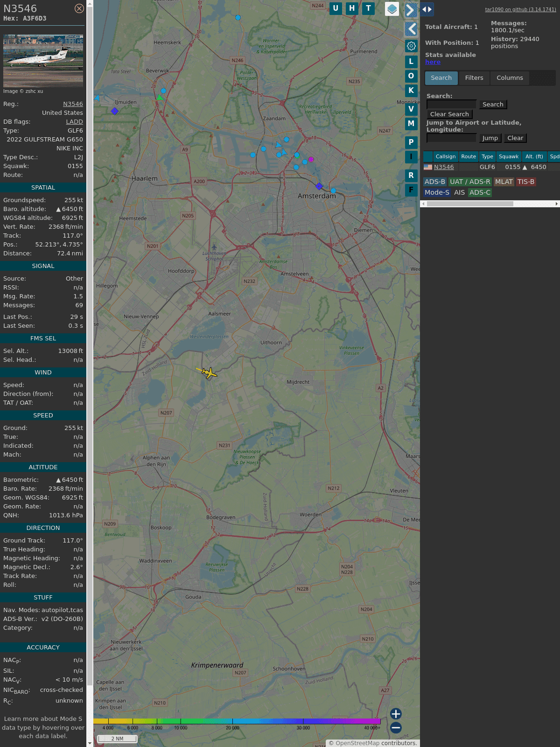Click the U button on map toolbar
Viewport: 560px width, 747px height.
pyautogui.click(x=336, y=8)
